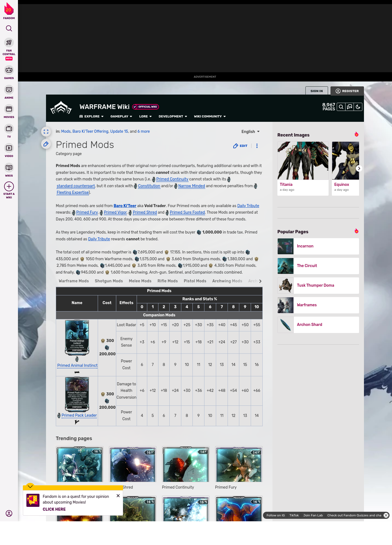Expand the Wiki Community dropdown menu
Screen dimensions: 392x545
(x=210, y=116)
